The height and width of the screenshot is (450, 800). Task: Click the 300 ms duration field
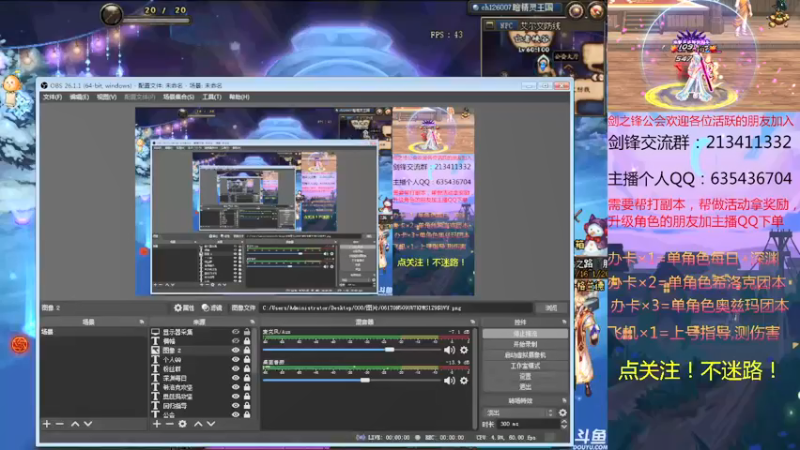coord(528,424)
